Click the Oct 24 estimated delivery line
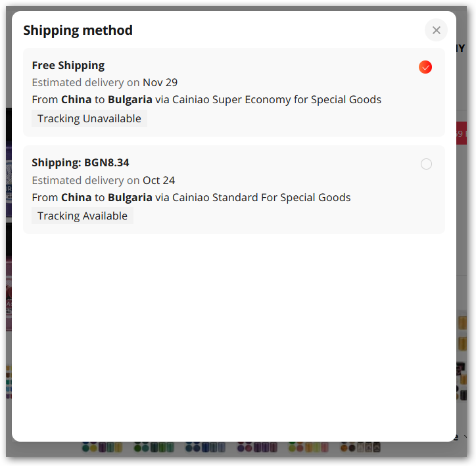Viewport: 476px width, 466px height. pos(103,180)
